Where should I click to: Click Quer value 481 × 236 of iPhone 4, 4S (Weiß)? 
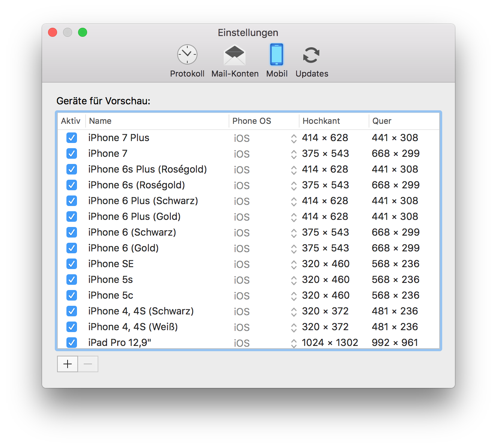click(395, 327)
